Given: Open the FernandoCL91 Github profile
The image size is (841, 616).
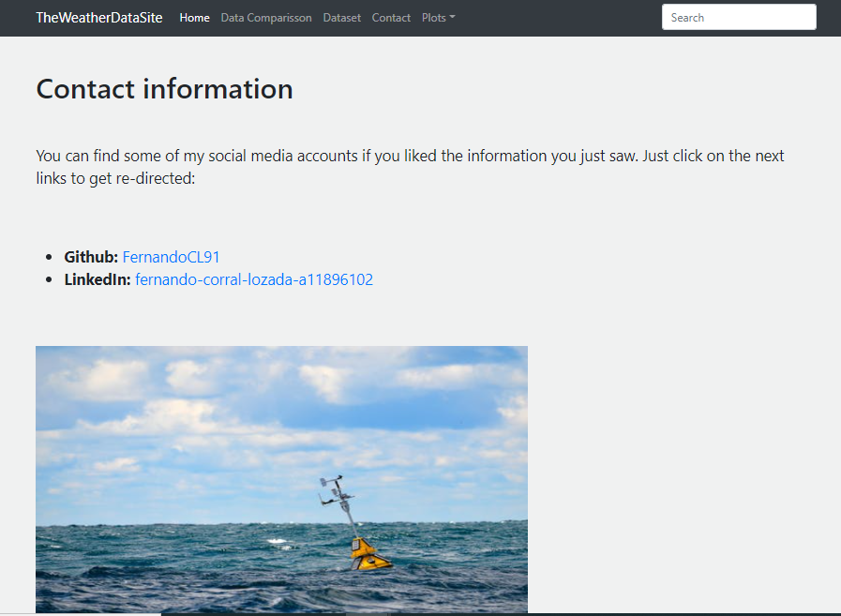Looking at the screenshot, I should coord(172,256).
